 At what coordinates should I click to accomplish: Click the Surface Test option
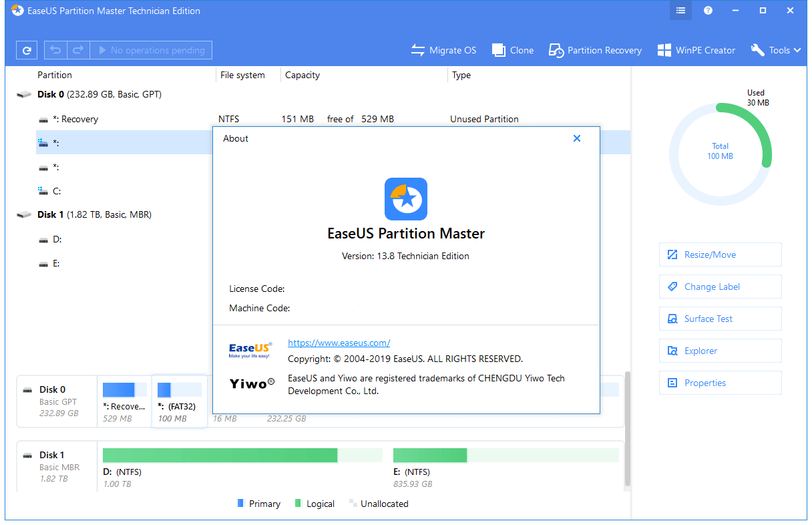point(720,319)
